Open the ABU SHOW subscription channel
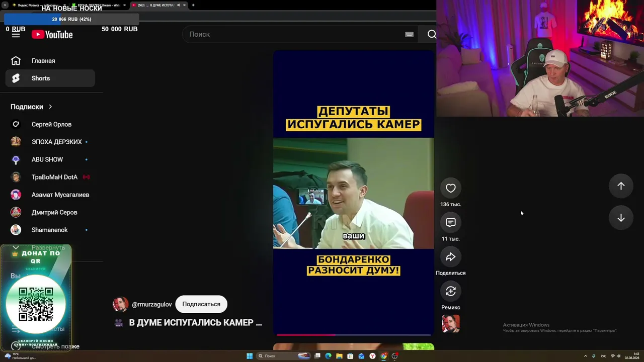Image resolution: width=644 pixels, height=362 pixels. click(x=50, y=159)
